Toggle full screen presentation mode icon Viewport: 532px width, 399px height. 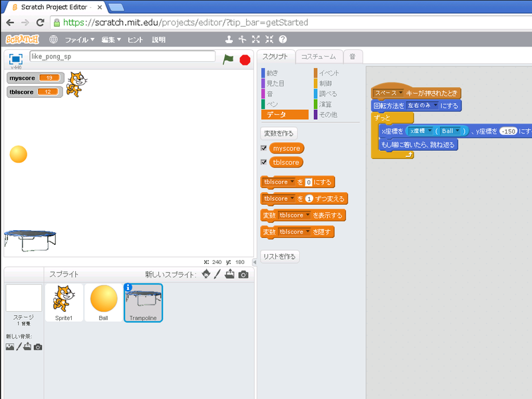point(16,59)
